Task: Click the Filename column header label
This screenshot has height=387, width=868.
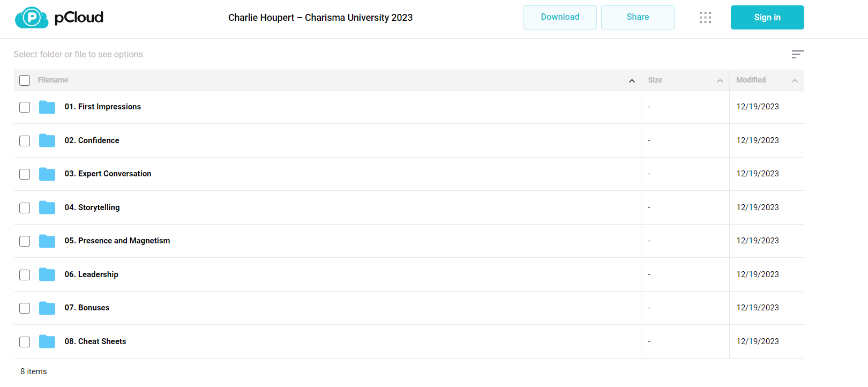Action: (53, 80)
